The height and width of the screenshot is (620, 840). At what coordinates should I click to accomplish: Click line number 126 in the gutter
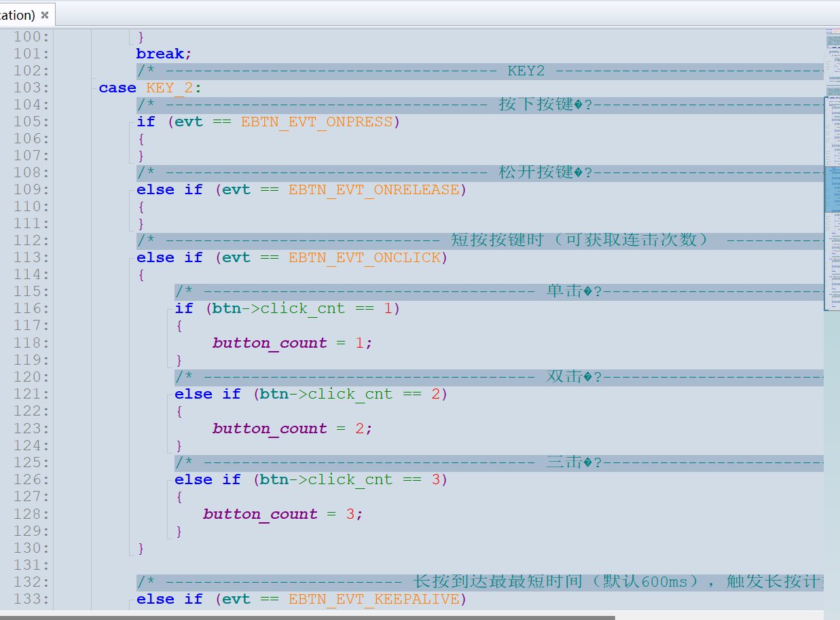(x=31, y=479)
